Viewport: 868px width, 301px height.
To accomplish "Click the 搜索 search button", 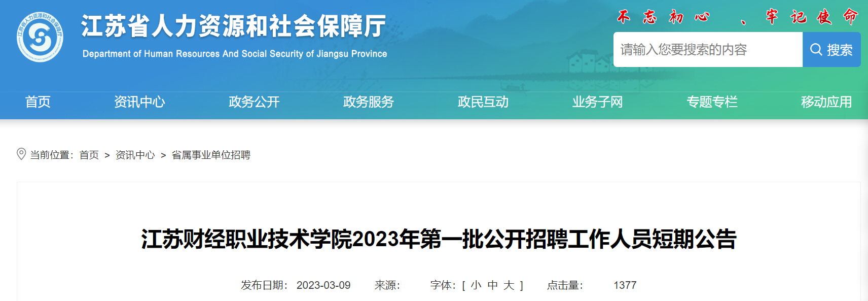I will (831, 50).
